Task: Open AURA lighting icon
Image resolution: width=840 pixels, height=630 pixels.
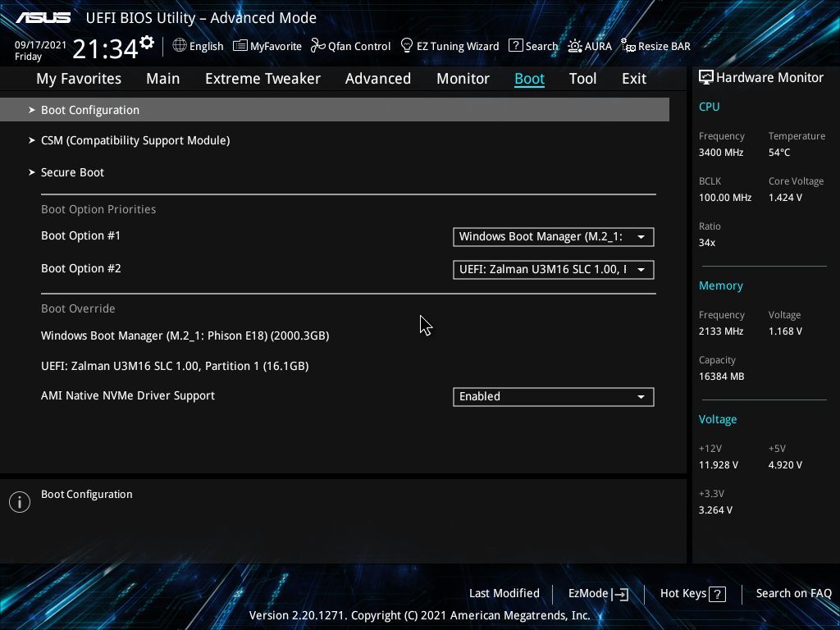Action: pos(575,46)
